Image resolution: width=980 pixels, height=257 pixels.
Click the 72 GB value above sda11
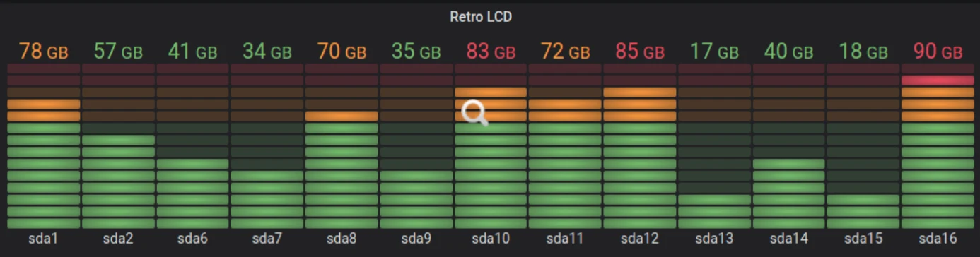[x=565, y=52]
